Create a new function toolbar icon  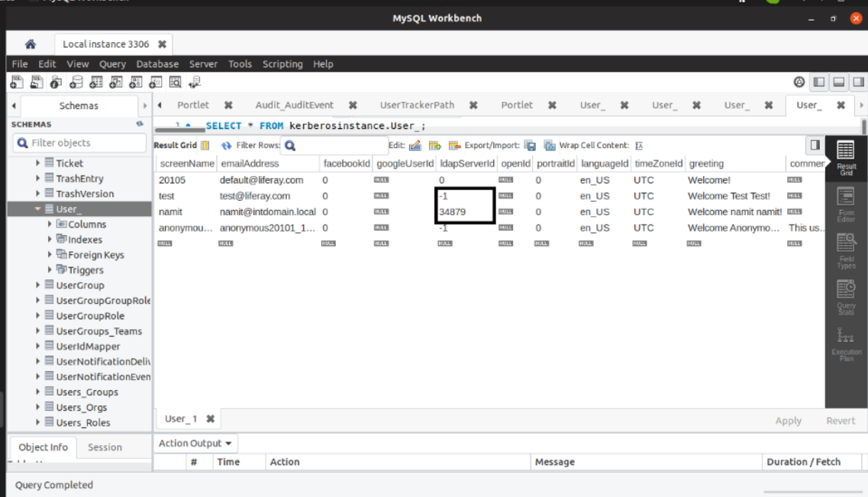156,82
